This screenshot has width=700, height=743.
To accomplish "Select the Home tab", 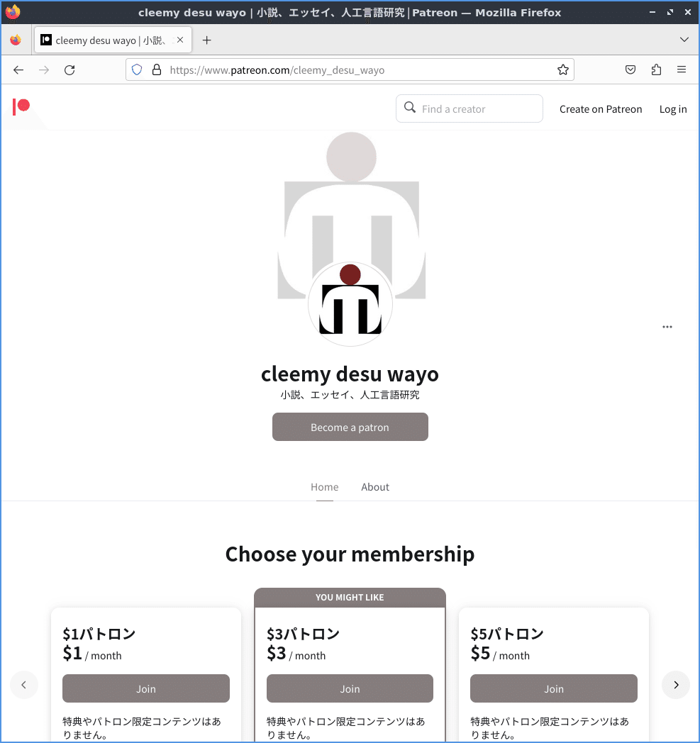I will [x=325, y=487].
